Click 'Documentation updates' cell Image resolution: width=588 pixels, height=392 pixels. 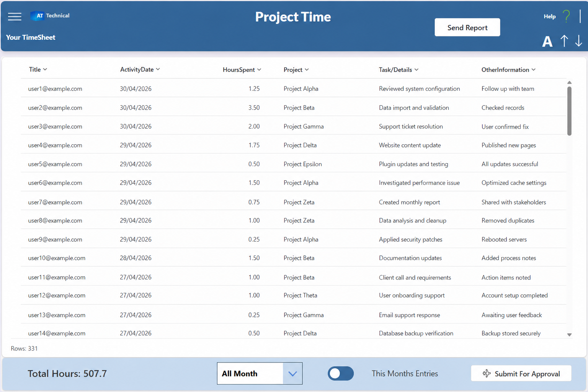click(x=410, y=258)
